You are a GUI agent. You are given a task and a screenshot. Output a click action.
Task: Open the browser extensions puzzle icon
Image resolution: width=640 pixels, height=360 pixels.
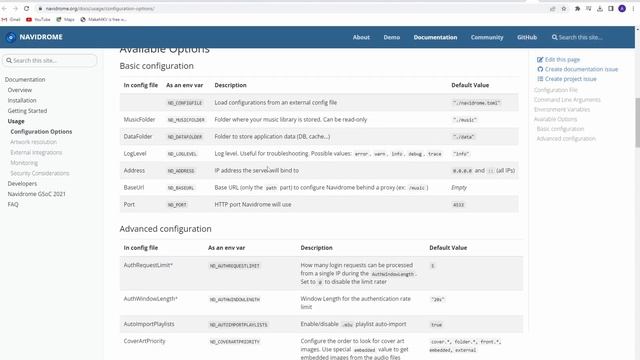click(577, 9)
